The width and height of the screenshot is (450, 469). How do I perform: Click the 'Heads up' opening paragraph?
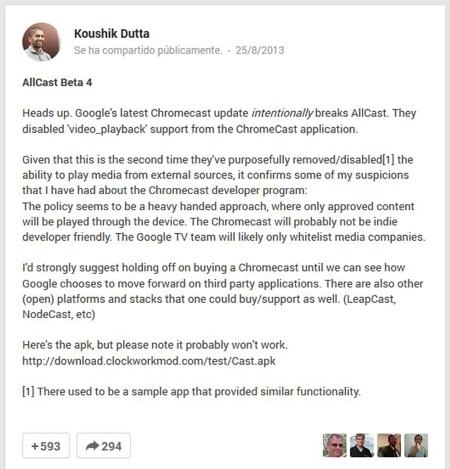coord(219,121)
